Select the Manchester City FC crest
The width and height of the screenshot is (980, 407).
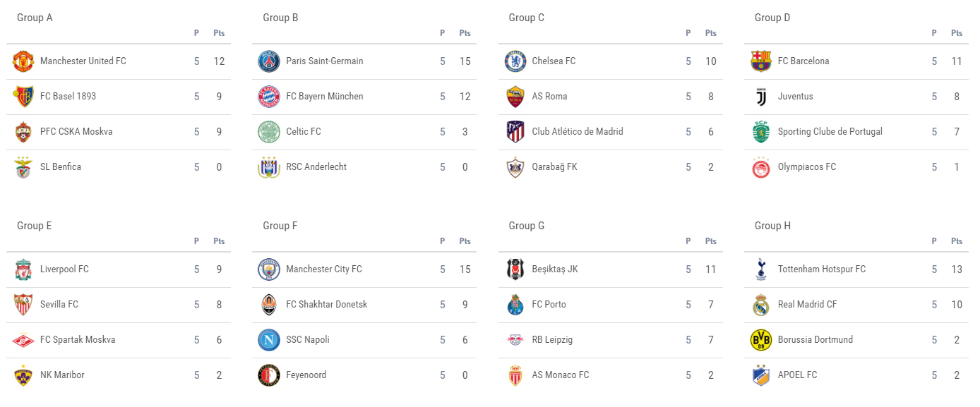[269, 269]
